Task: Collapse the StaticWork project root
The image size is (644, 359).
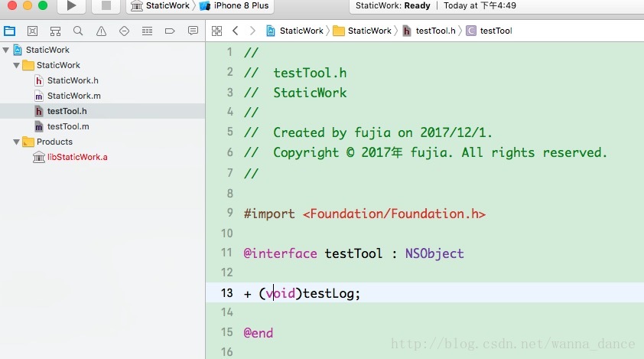Action: [x=6, y=51]
